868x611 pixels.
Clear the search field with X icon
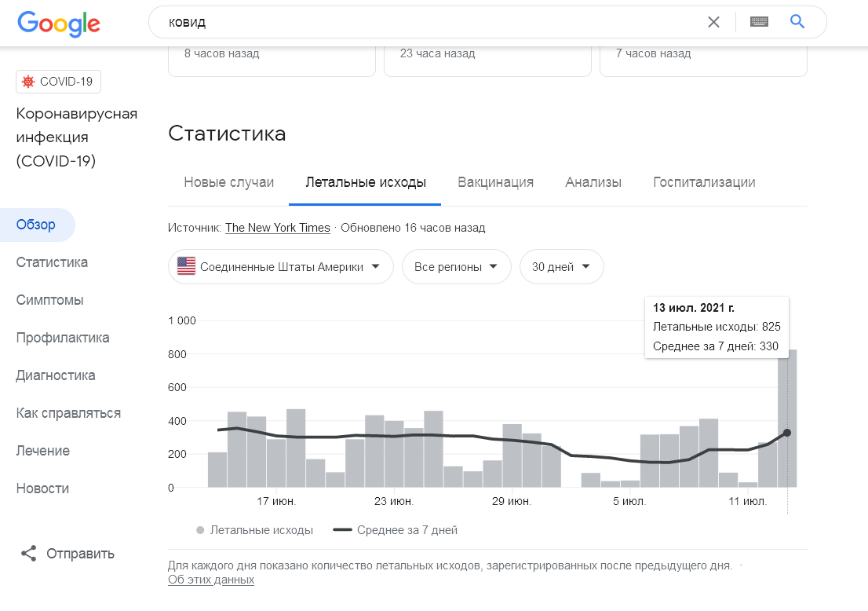pos(713,22)
